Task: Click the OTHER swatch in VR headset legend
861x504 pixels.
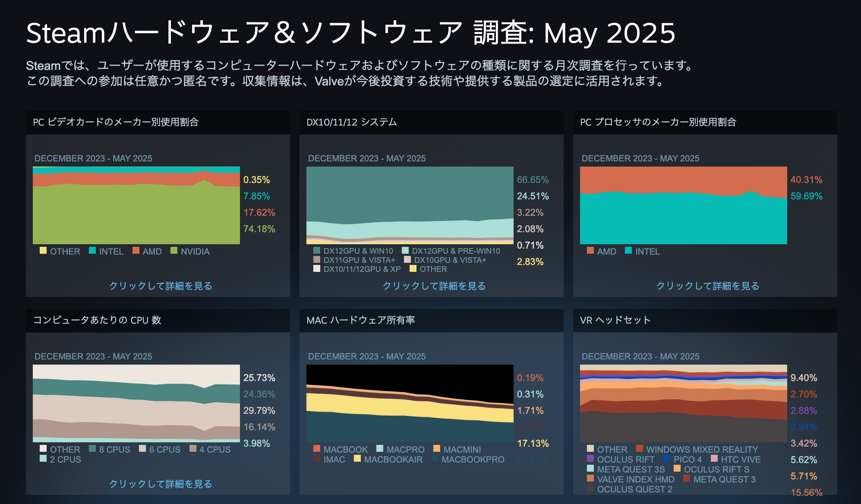Action: tap(590, 448)
